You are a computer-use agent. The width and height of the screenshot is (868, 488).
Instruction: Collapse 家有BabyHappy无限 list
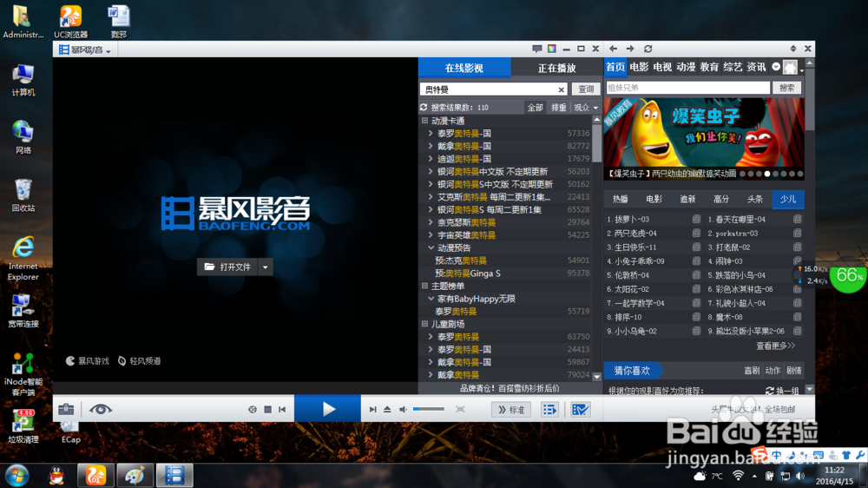tap(431, 299)
